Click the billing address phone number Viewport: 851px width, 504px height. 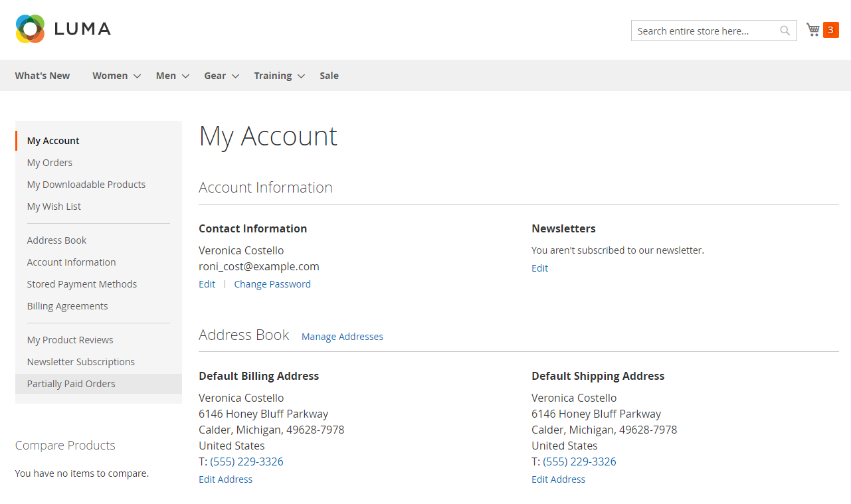(246, 462)
